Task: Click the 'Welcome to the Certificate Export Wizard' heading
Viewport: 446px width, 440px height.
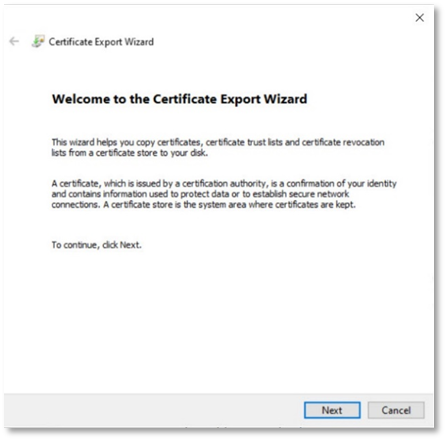Action: 180,99
